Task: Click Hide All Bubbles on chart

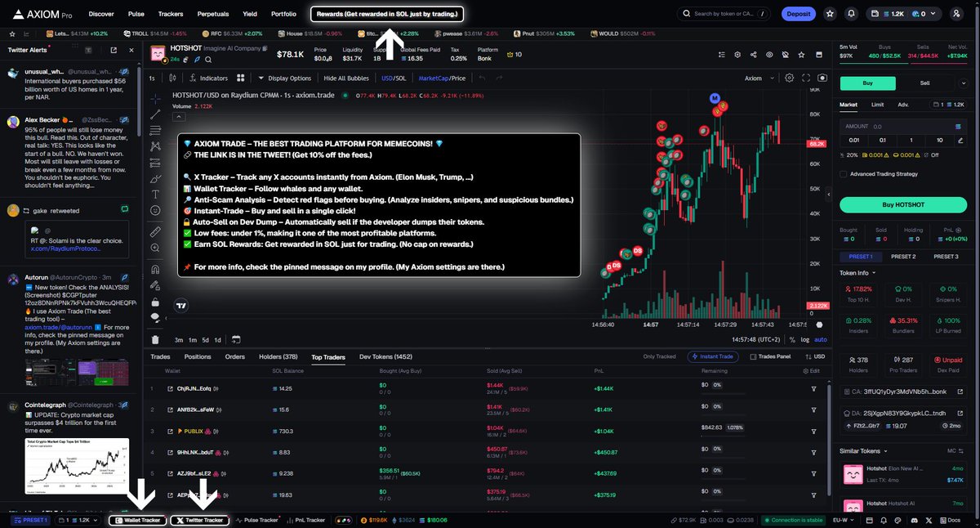Action: (x=346, y=78)
